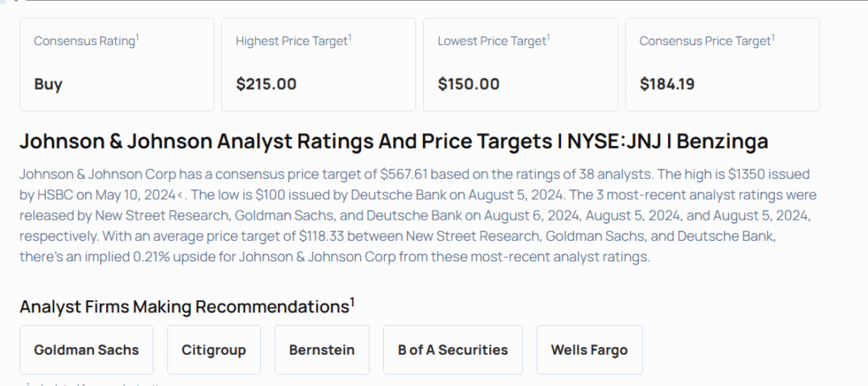Open footnote 1 beside Consensus Rating
The height and width of the screenshot is (386, 868).
point(137,36)
